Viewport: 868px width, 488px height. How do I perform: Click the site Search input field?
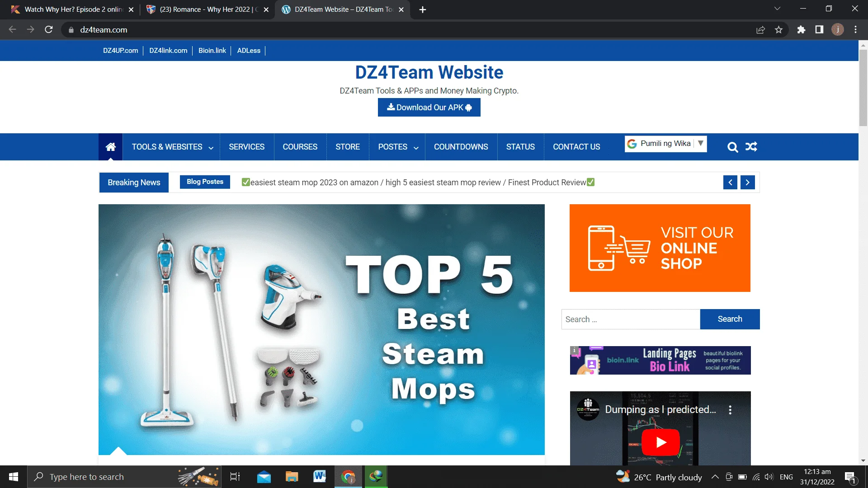coord(631,319)
